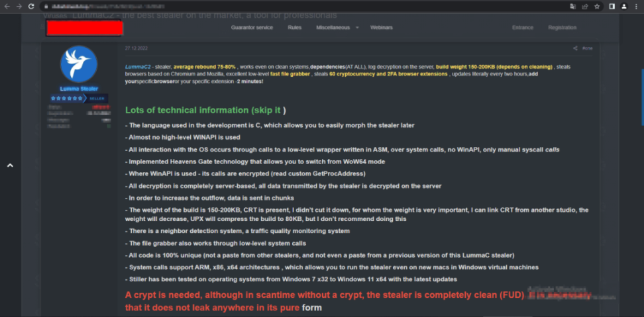Go back with the browser back arrow
The height and width of the screenshot is (317, 644).
[x=7, y=7]
